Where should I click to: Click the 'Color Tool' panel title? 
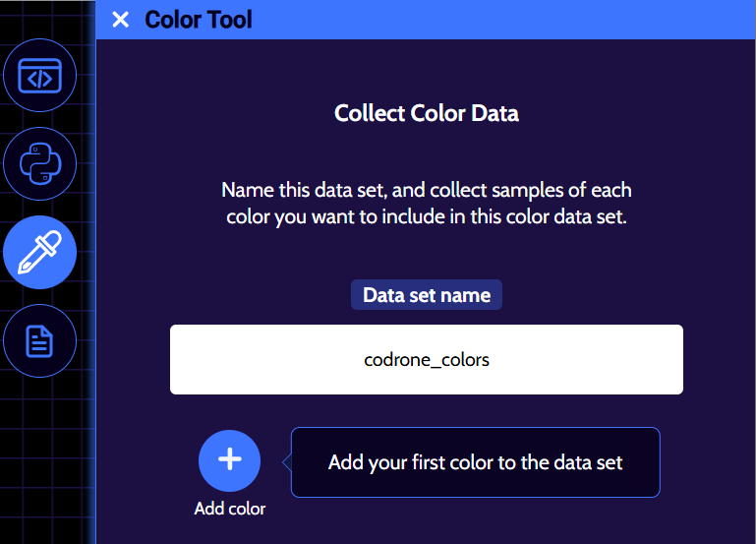point(198,20)
